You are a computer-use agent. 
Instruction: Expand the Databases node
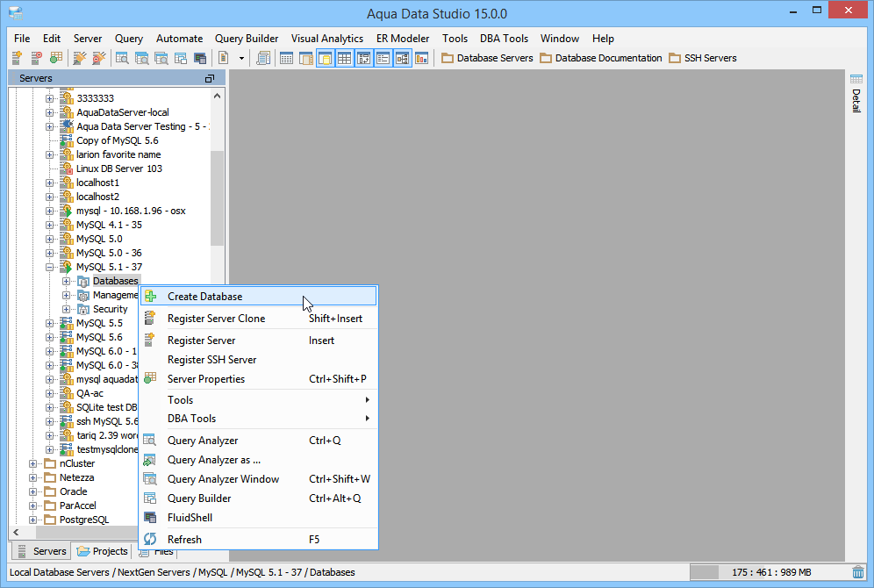pos(67,281)
